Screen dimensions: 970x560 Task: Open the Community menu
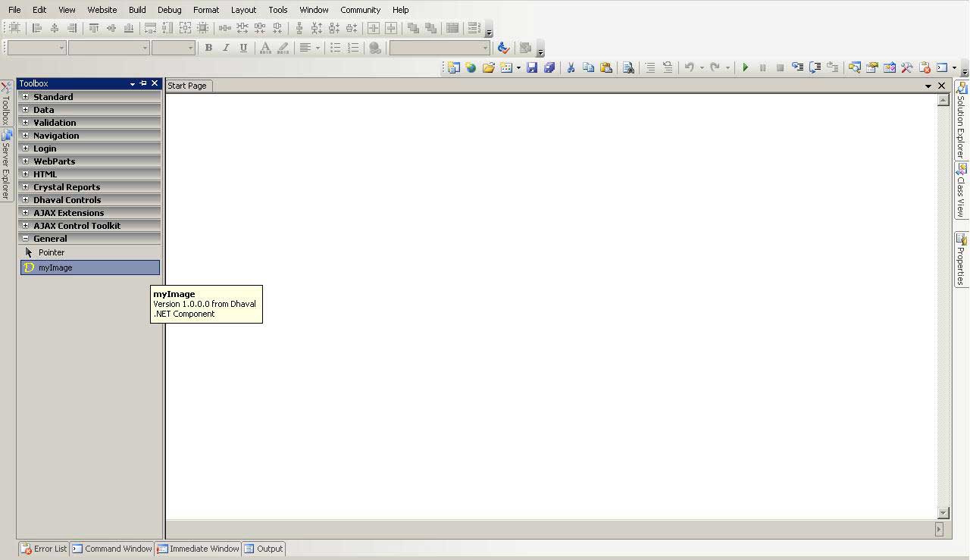point(360,10)
